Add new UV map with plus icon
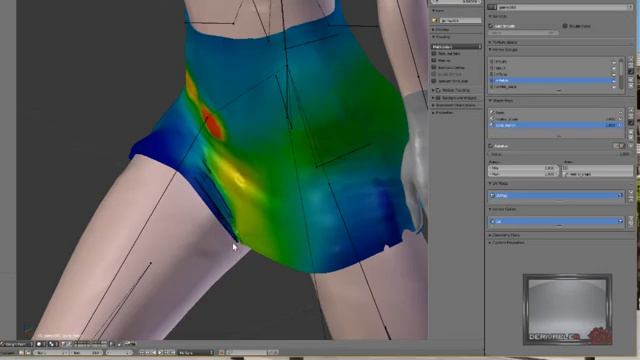The height and width of the screenshot is (360, 640). (631, 193)
